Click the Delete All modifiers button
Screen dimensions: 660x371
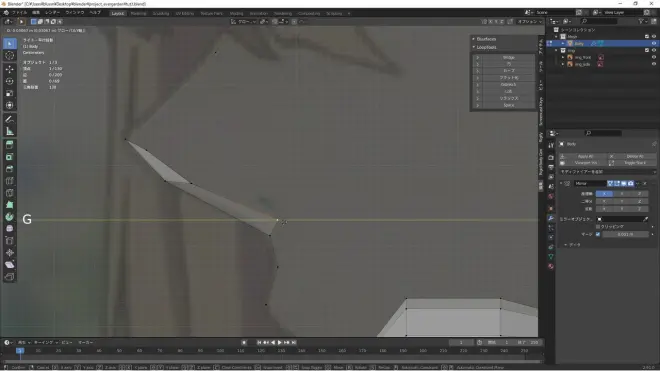click(x=632, y=156)
